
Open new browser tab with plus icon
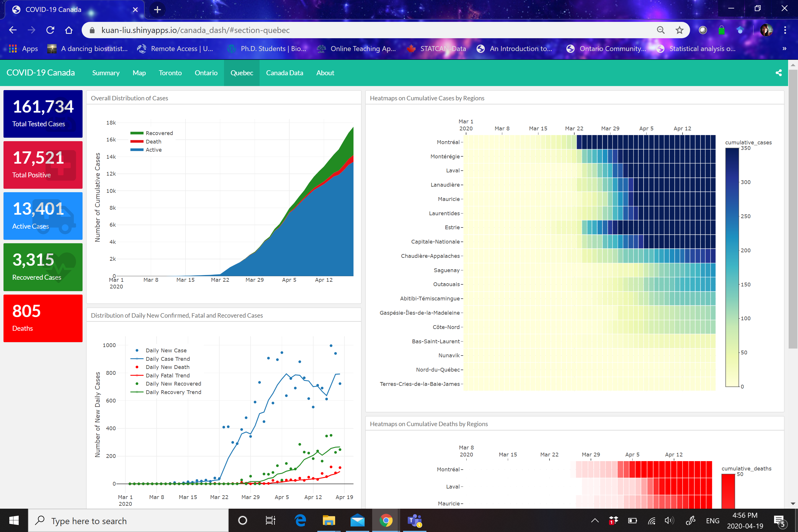157,10
